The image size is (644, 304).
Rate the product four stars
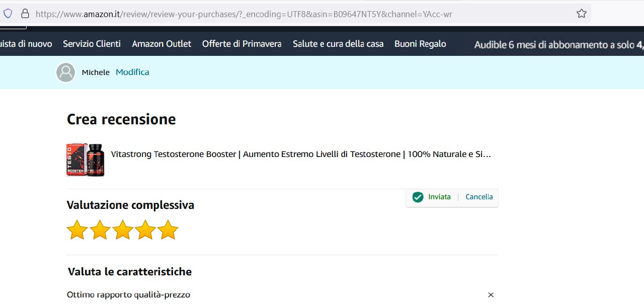[145, 230]
